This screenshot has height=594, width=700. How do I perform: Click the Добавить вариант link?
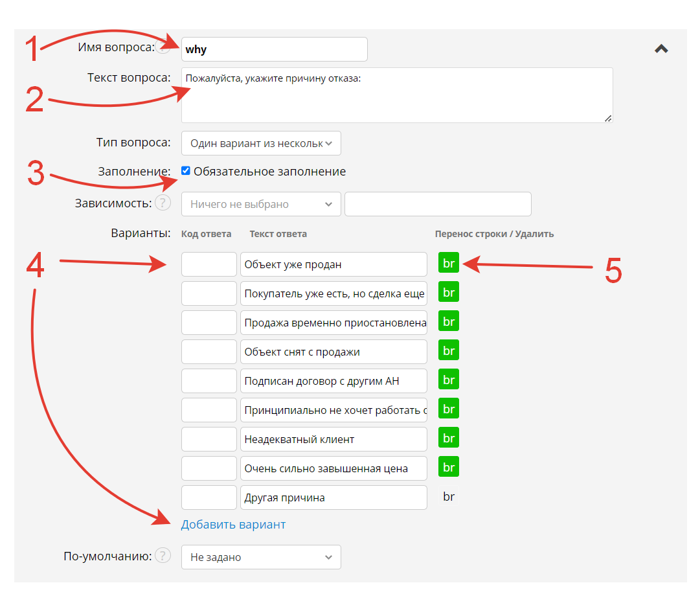(233, 525)
